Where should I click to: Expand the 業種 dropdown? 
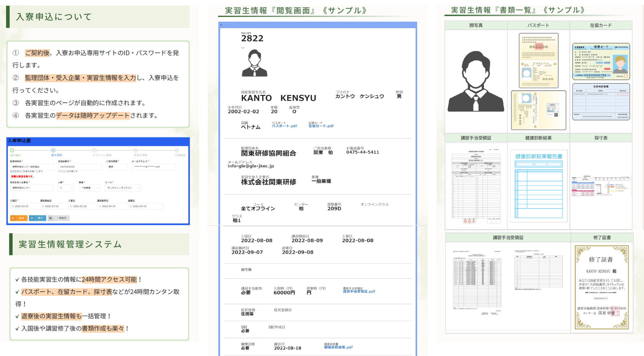point(89,188)
